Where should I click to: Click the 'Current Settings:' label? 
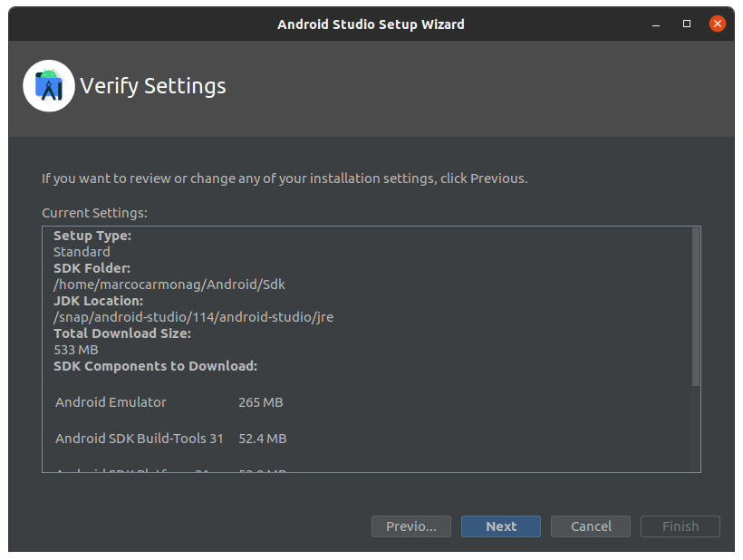point(95,213)
